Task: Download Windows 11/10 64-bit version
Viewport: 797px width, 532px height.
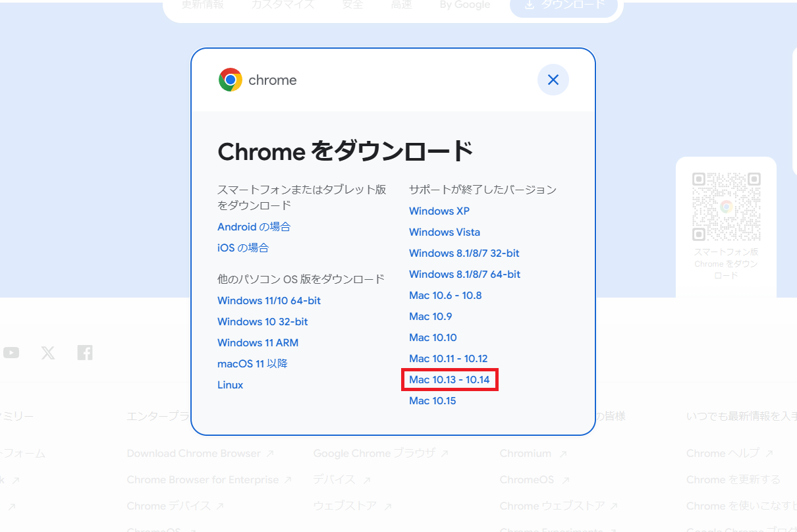Action: [x=269, y=300]
